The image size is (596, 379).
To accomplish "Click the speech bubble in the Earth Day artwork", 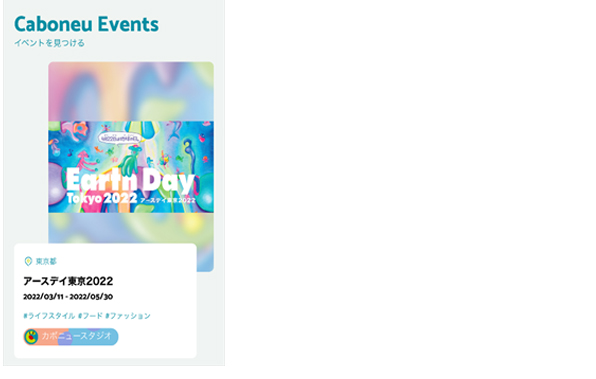I will coord(119,138).
